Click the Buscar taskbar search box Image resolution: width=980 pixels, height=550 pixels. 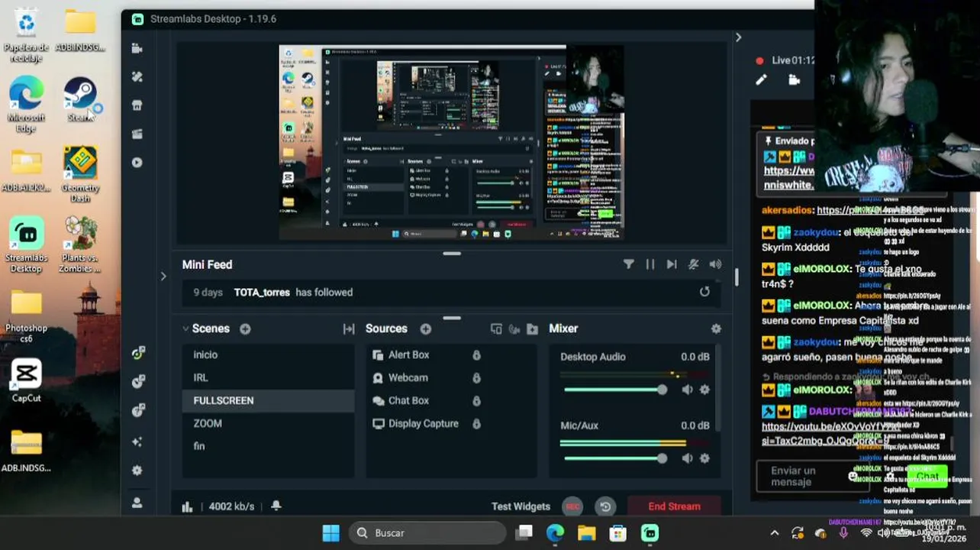click(427, 533)
